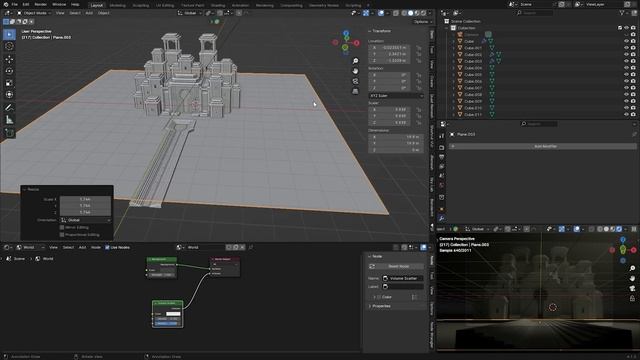The height and width of the screenshot is (360, 640).
Task: Hide Cube in viewport via eye icon
Action: tap(626, 41)
